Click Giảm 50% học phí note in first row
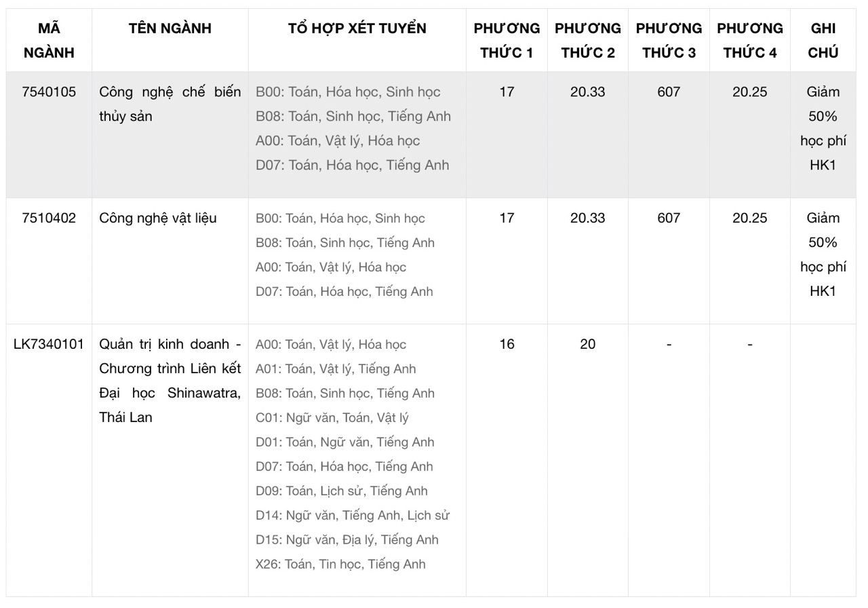Viewport: 868px width, 608px height. point(823,128)
